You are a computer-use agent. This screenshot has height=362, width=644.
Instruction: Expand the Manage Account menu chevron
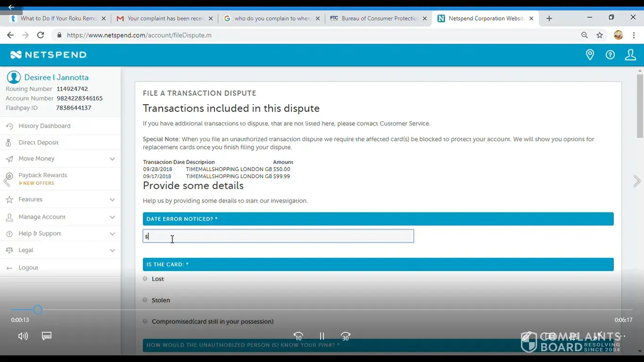(112, 217)
